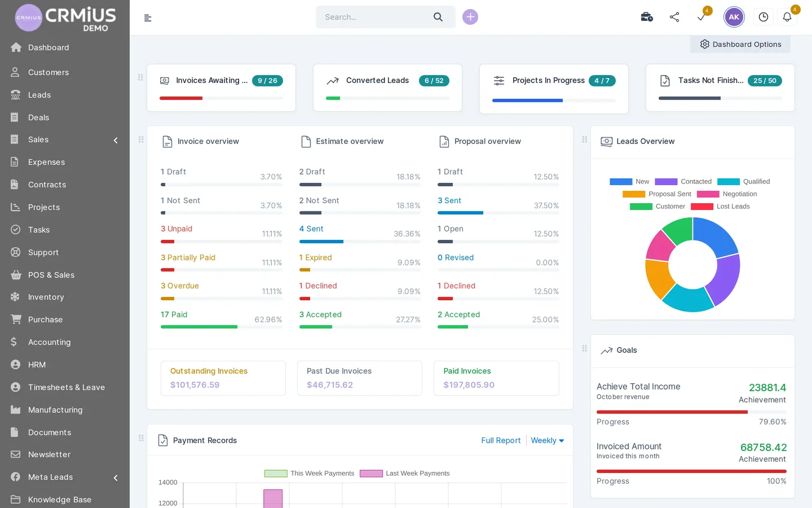Click Achieve Total Income progress bar

(691, 412)
